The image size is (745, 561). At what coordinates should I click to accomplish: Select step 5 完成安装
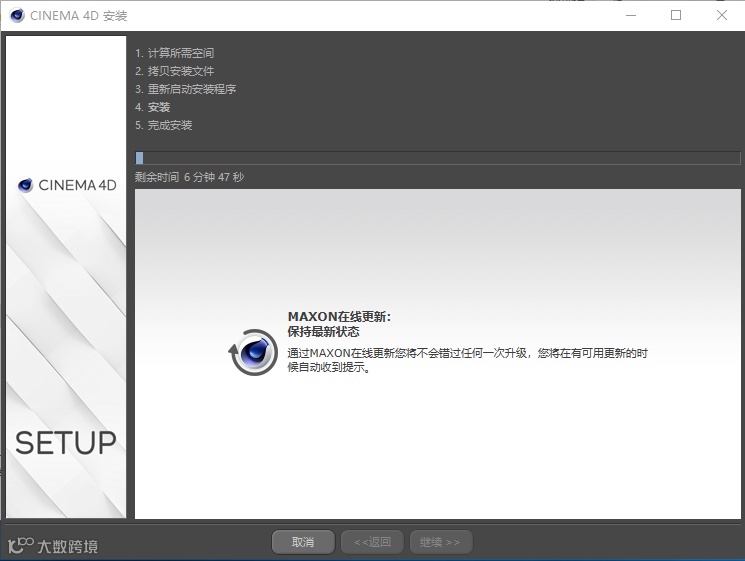coord(163,125)
